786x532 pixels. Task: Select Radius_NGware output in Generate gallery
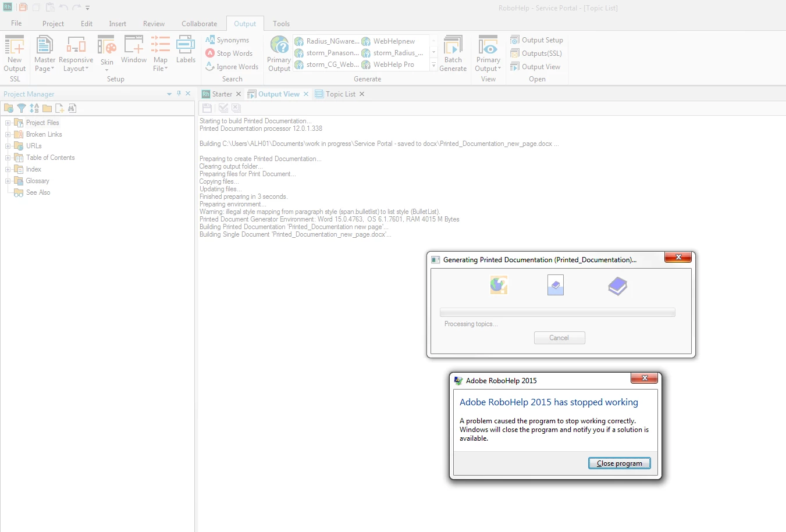tap(326, 41)
